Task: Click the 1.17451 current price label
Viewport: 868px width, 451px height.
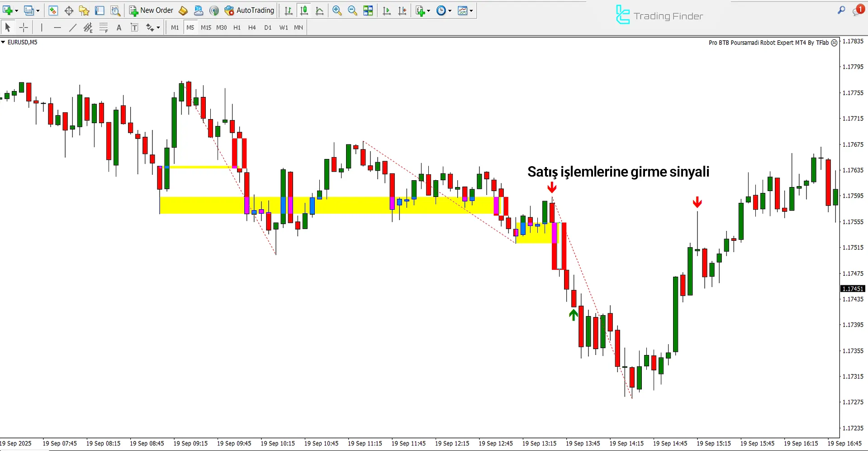Action: pyautogui.click(x=853, y=288)
